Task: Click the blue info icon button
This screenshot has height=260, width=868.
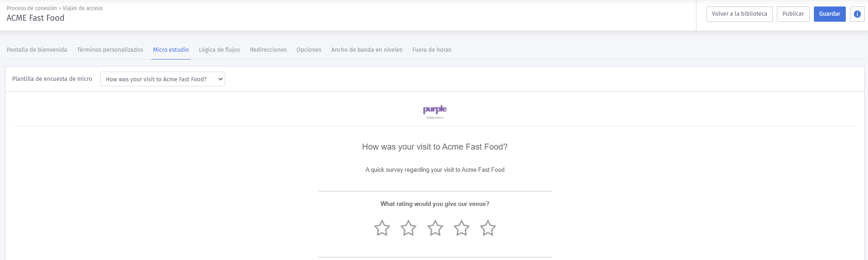Action: click(x=857, y=14)
